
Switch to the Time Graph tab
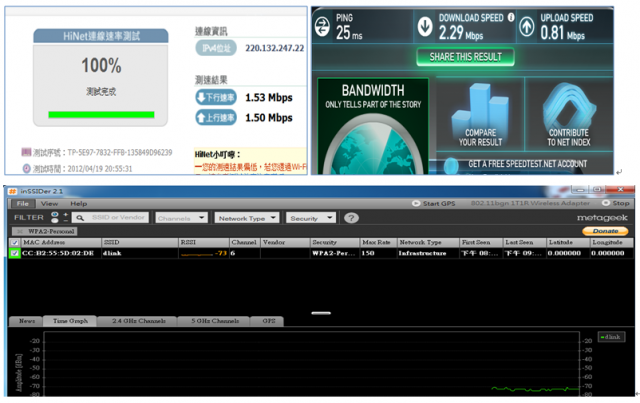click(x=70, y=321)
